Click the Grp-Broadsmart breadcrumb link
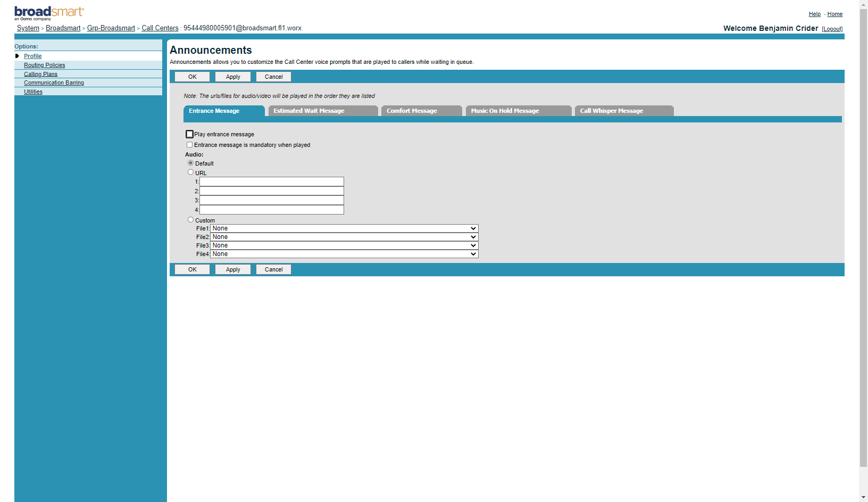868x502 pixels. click(x=111, y=28)
